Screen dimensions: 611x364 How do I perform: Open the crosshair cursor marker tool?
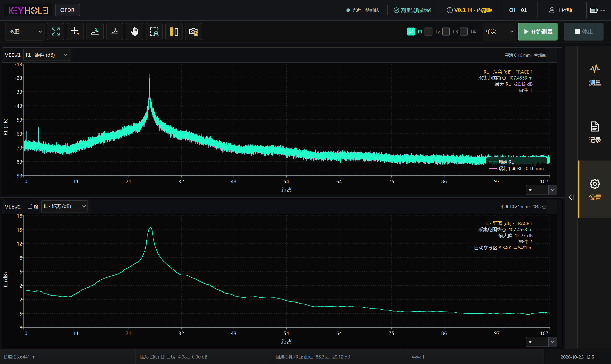(x=75, y=31)
